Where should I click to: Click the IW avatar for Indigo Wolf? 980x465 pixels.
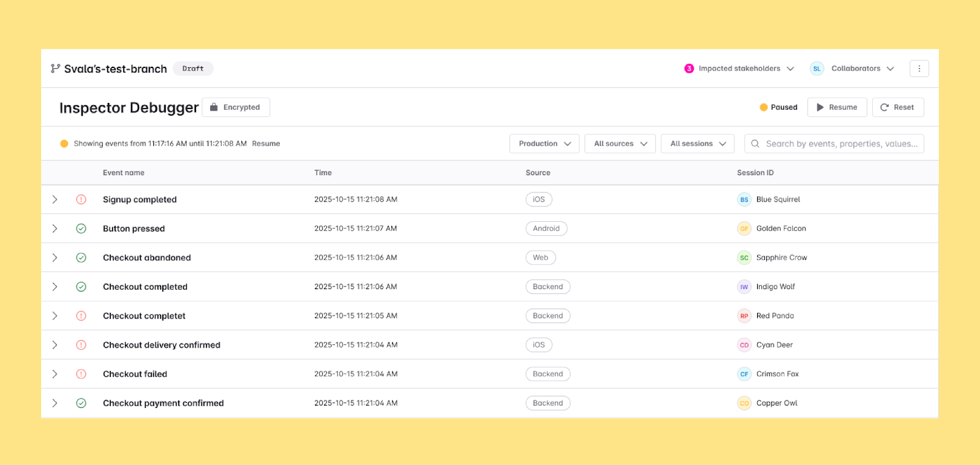[x=744, y=287]
